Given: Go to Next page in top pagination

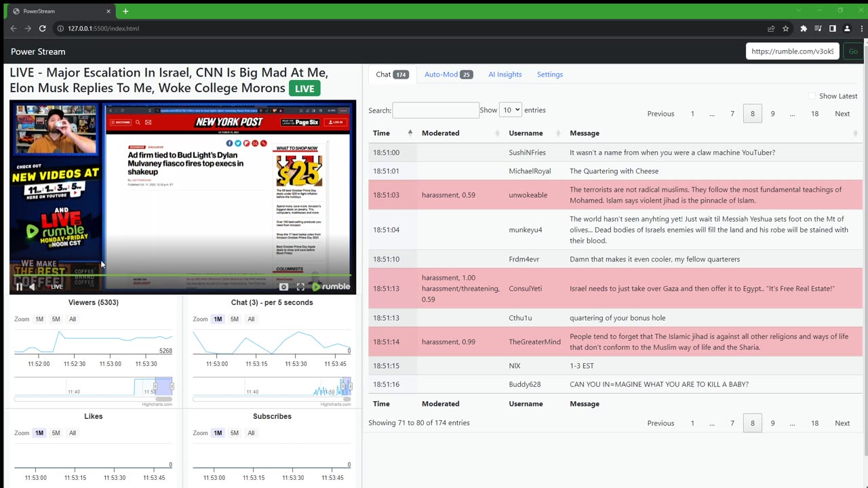Looking at the screenshot, I should click(x=842, y=114).
